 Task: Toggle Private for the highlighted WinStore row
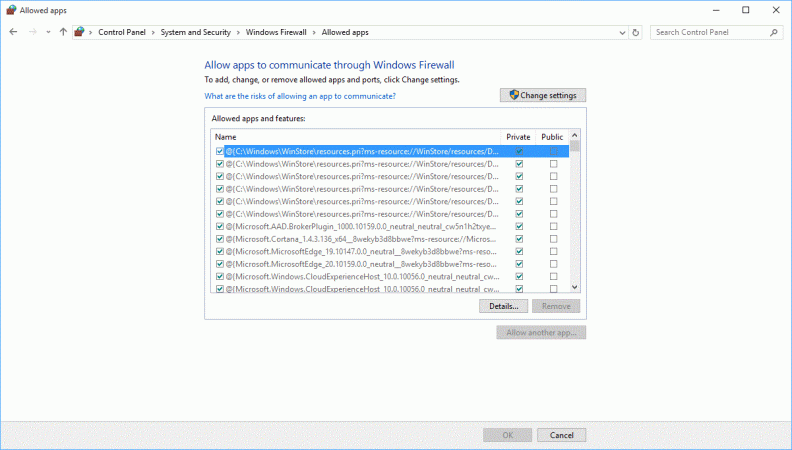tap(519, 151)
